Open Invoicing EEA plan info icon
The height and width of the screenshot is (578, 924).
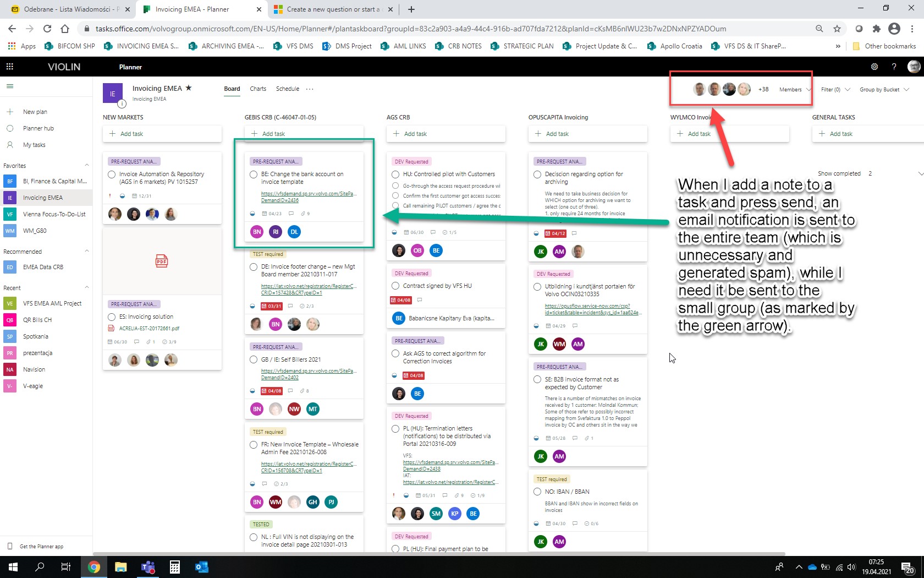pyautogui.click(x=122, y=103)
